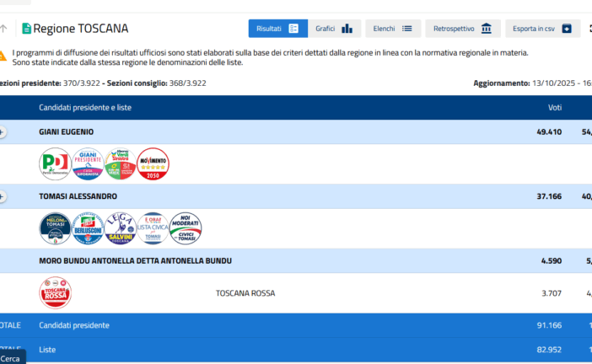Click the Forza Italia Berlusconi logo

tap(88, 228)
